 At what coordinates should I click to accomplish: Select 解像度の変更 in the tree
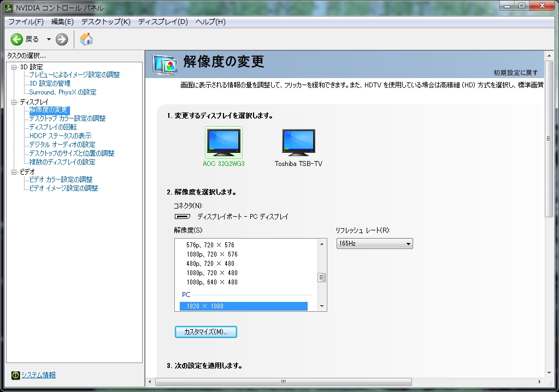click(49, 110)
